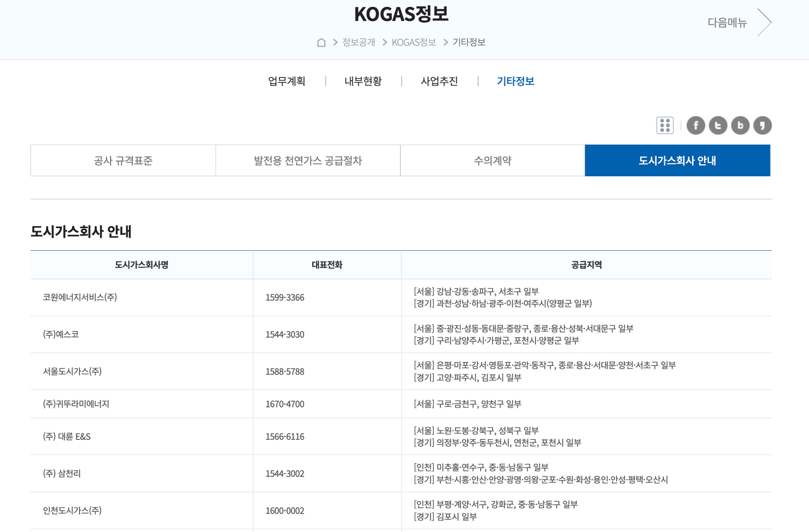
Task: Go to 다음메뉴 arrow
Action: click(765, 22)
